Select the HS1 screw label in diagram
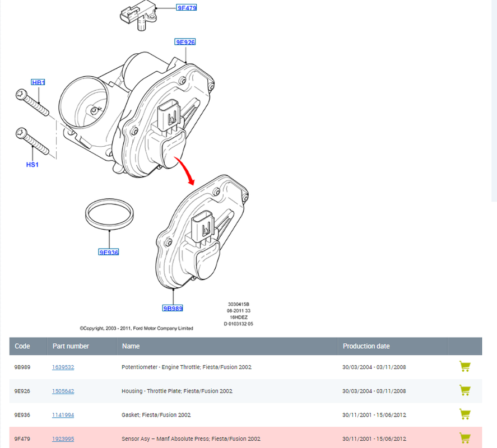497x448 pixels. click(32, 165)
